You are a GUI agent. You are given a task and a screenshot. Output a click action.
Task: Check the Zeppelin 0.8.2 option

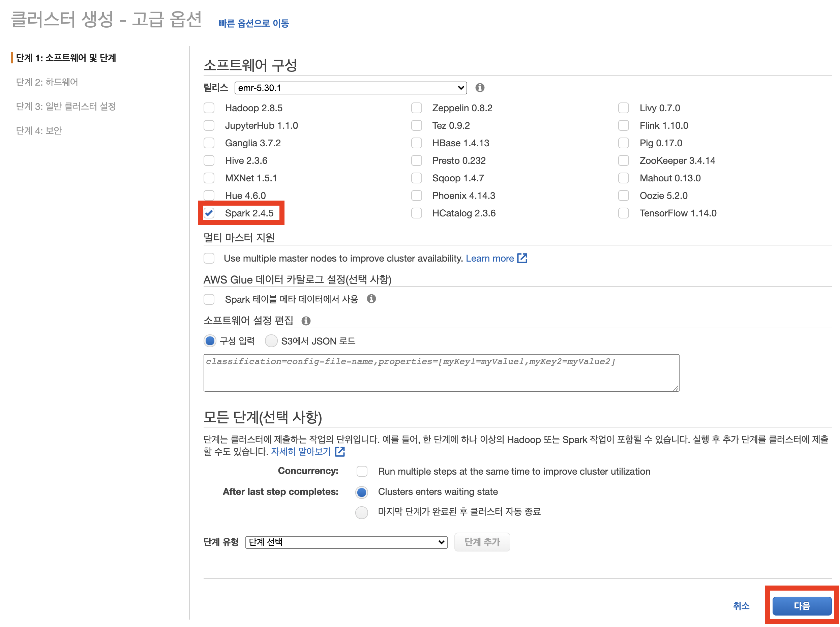[x=416, y=108]
